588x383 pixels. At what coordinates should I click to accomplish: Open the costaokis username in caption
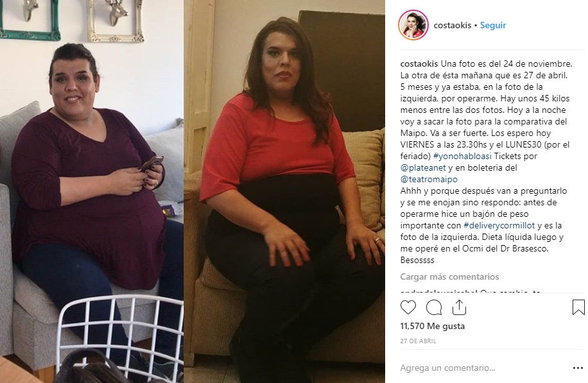[419, 64]
